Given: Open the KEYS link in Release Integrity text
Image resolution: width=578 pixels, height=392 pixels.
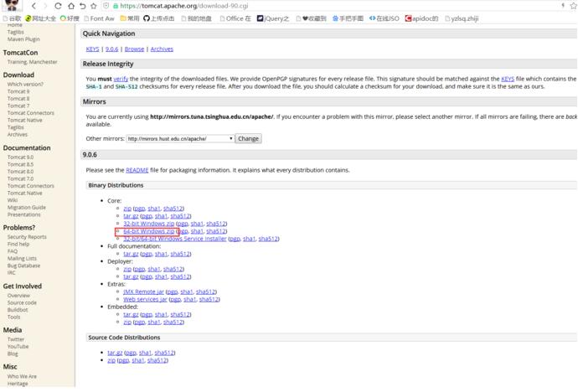Looking at the screenshot, I should tap(508, 79).
